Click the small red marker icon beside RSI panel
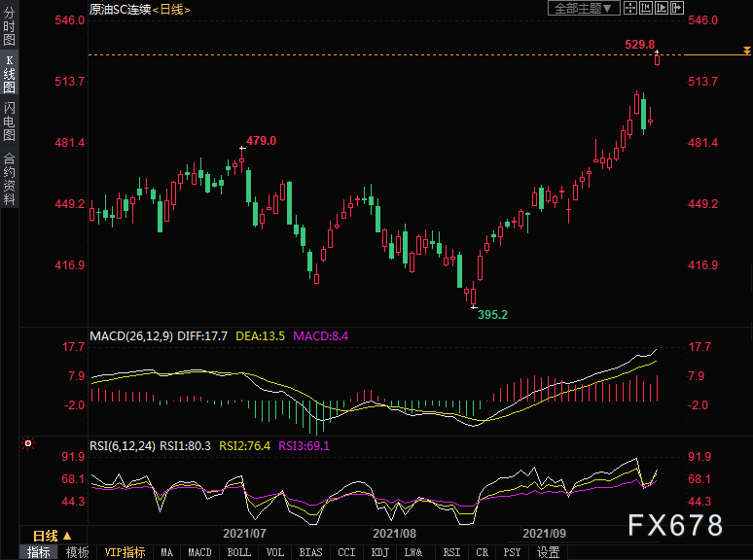 (x=28, y=444)
